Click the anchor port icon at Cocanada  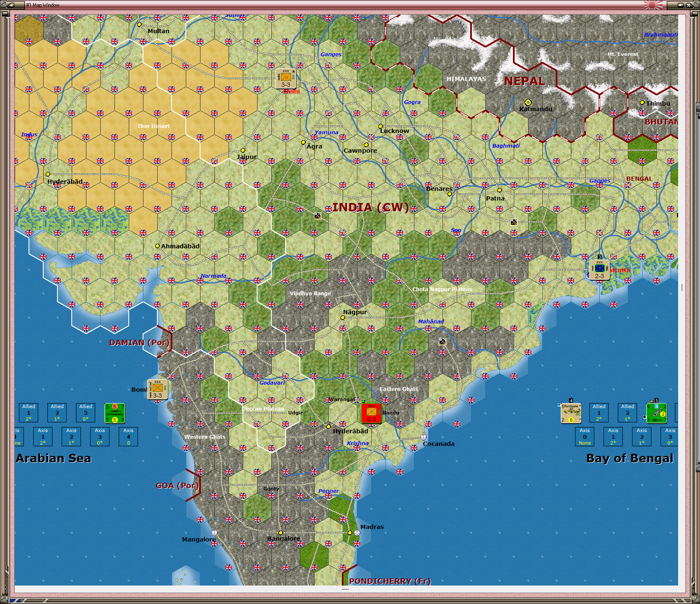pyautogui.click(x=422, y=437)
